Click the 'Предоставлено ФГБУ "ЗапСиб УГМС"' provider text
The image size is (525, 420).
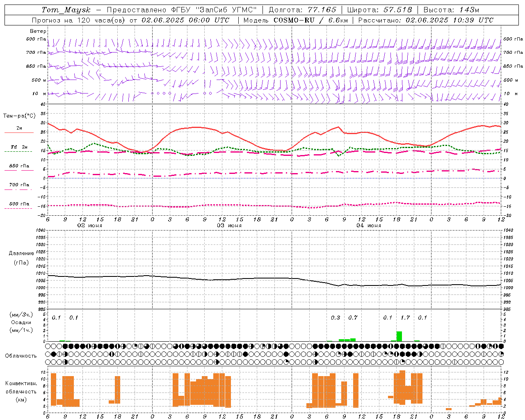click(182, 10)
